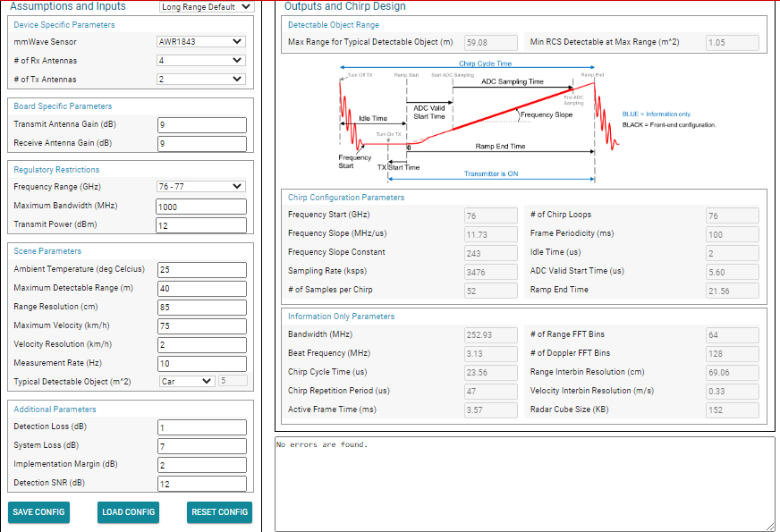Focus the Maximum Bandwidth (MHz) field
This screenshot has width=780, height=532.
point(201,207)
